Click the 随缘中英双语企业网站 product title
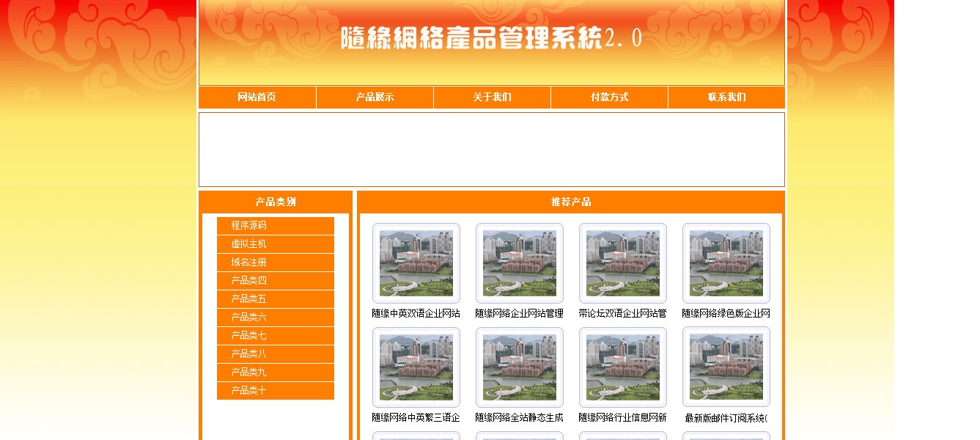 click(x=416, y=314)
